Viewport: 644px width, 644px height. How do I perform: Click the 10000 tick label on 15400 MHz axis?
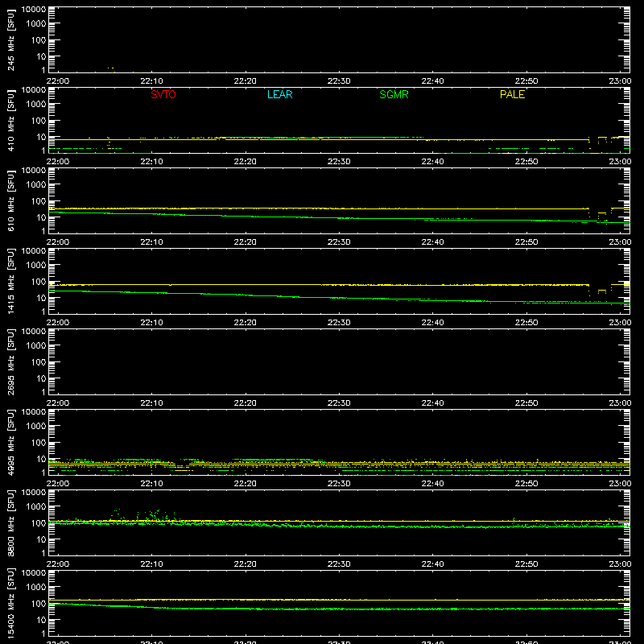(x=34, y=573)
